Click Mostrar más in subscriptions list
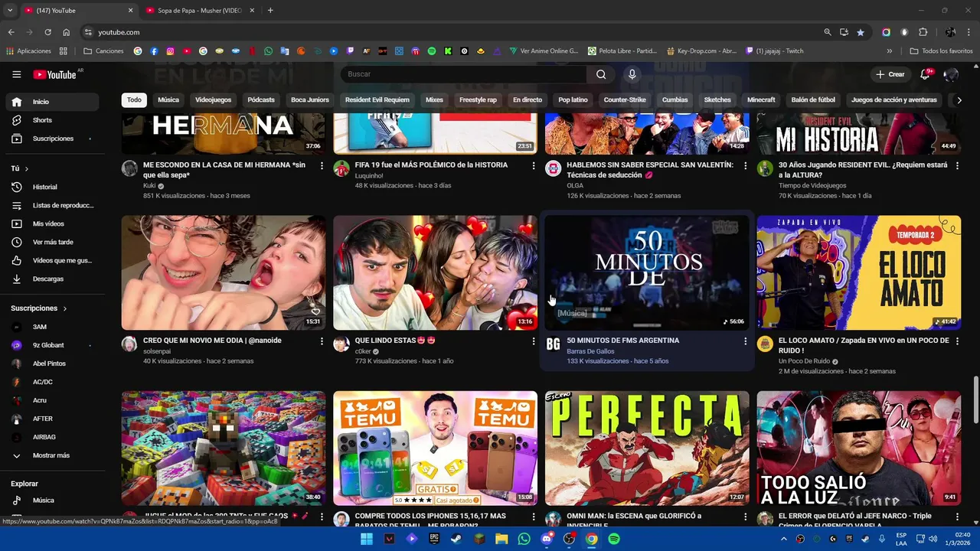 point(52,455)
